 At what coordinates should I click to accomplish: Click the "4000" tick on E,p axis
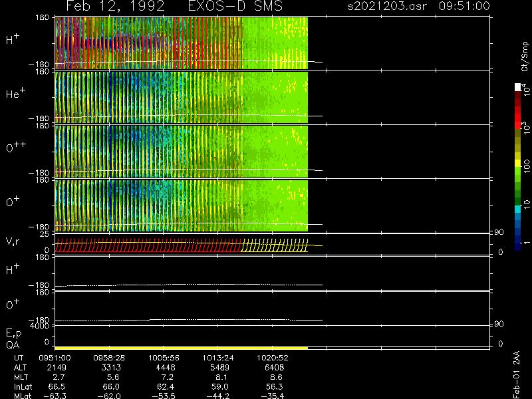pos(39,326)
